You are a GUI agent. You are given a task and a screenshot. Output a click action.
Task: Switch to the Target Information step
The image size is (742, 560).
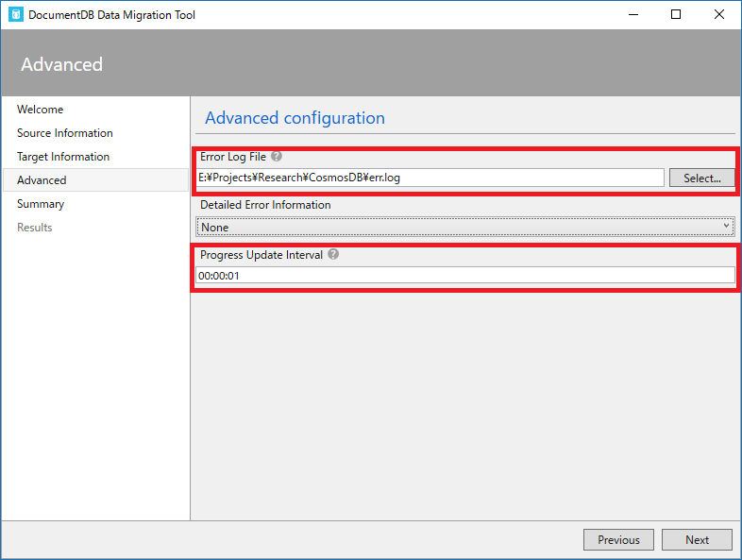63,157
